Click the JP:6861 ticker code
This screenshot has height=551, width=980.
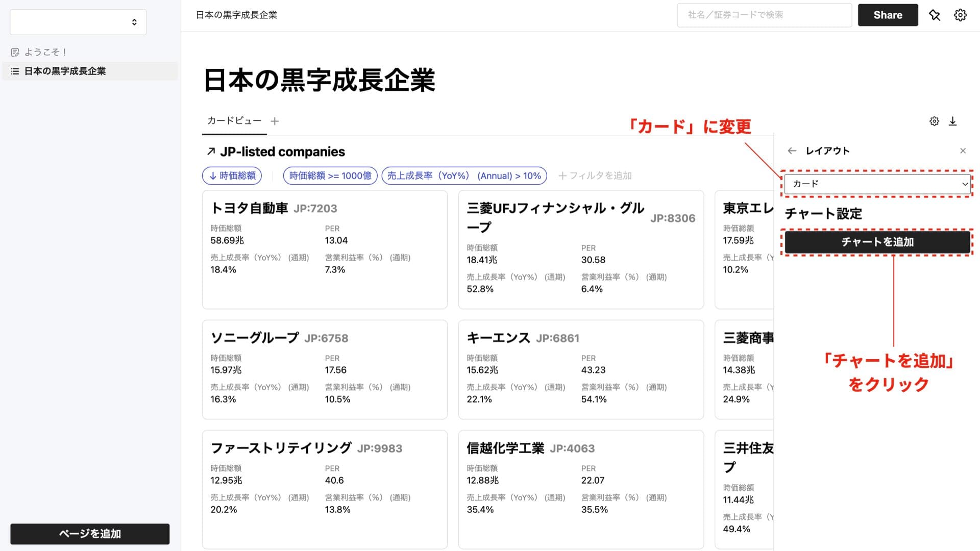coord(557,338)
